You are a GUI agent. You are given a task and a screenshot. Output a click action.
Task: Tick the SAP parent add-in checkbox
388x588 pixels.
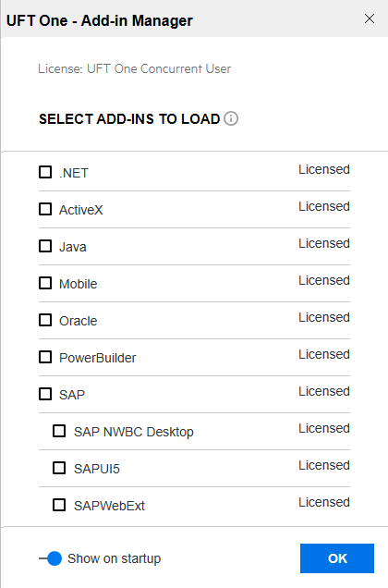pyautogui.click(x=45, y=394)
